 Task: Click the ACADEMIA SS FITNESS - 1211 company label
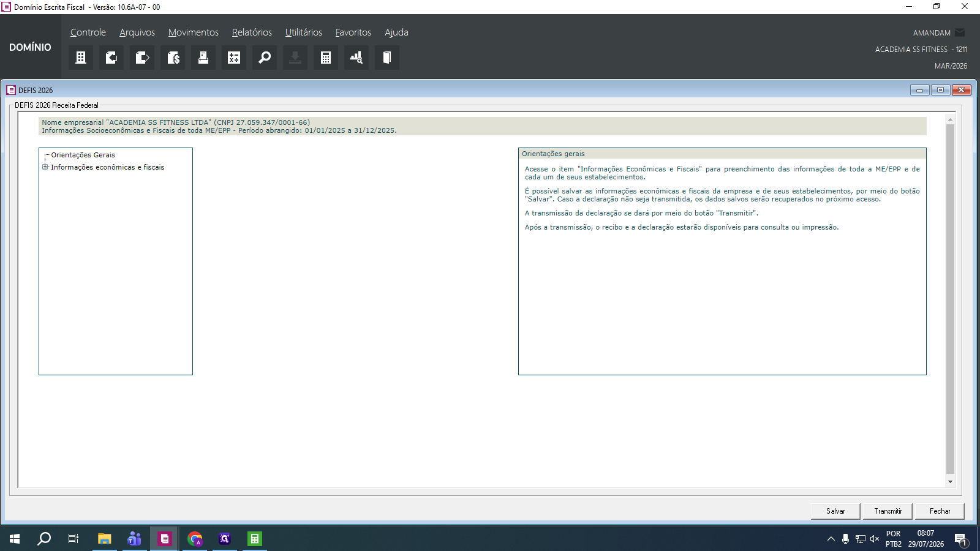921,50
